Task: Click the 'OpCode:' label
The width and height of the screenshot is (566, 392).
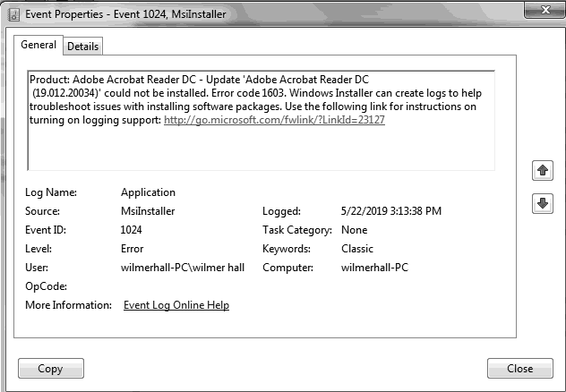Action: [47, 286]
